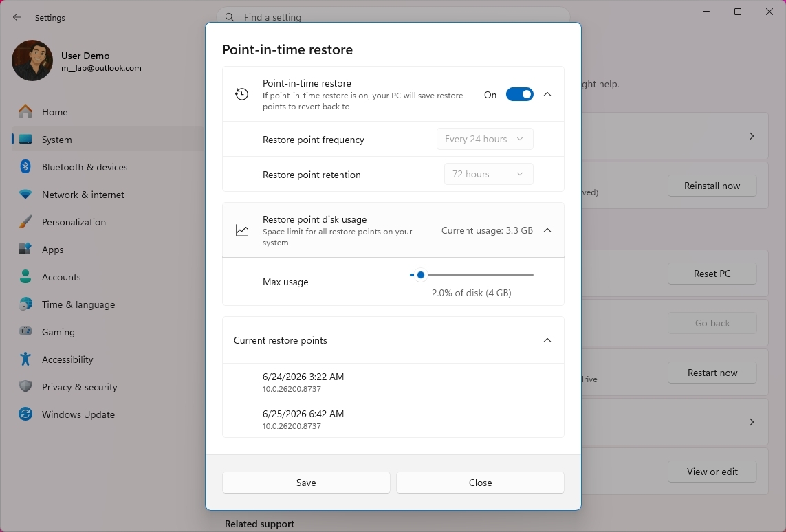This screenshot has width=786, height=532.
Task: Collapse Current restore points list
Action: tap(547, 340)
